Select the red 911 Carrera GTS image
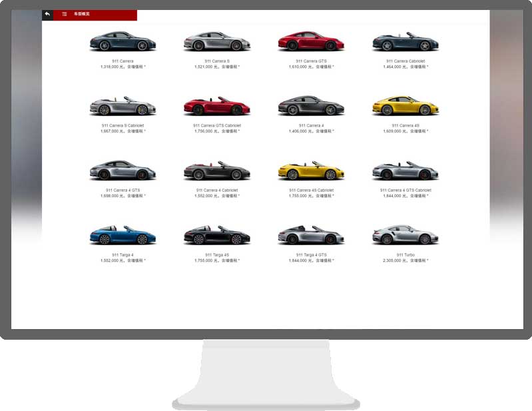Viewport: 532px width, 411px height. pos(311,41)
